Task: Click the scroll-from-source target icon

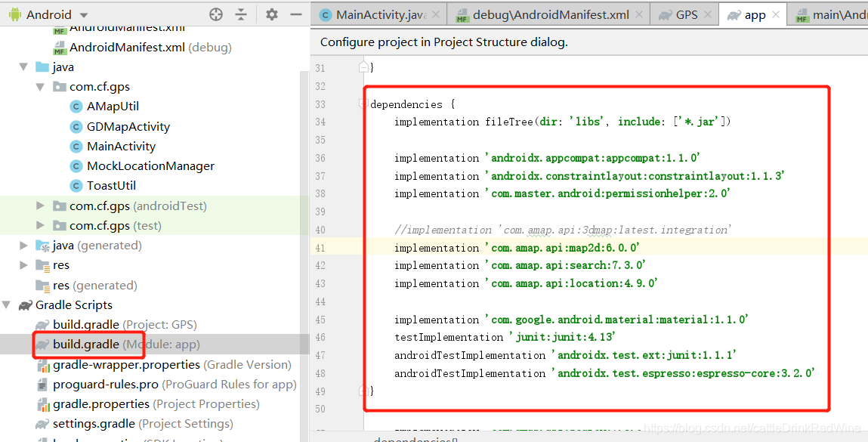Action: [x=216, y=14]
